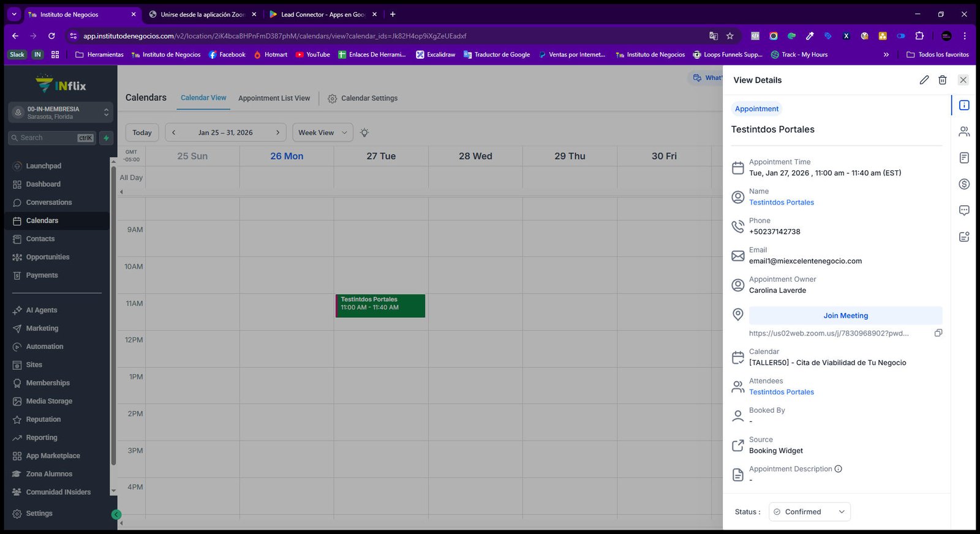Click the Join Meeting button
This screenshot has height=534, width=980.
845,316
